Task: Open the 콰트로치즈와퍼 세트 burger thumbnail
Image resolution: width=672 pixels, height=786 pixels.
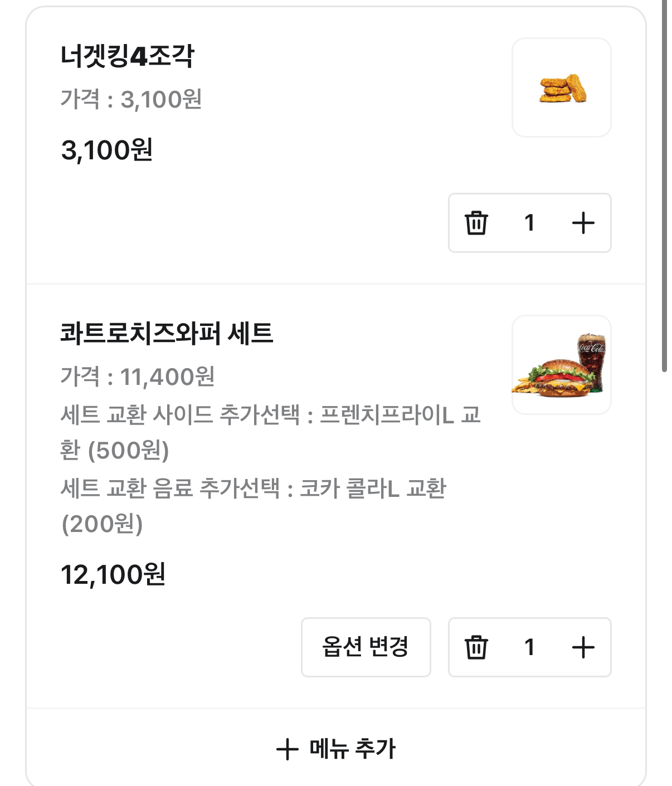Action: pyautogui.click(x=562, y=365)
